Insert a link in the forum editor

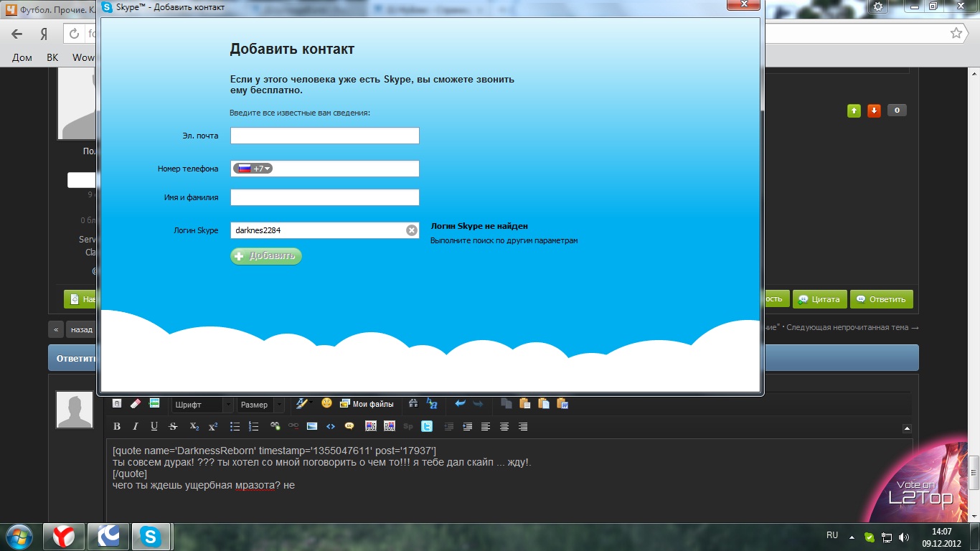pos(275,426)
